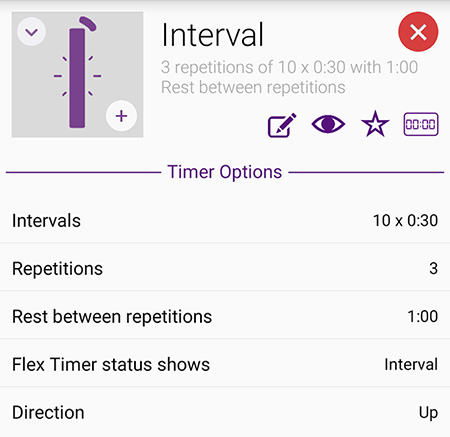Change the status value Interval

pyautogui.click(x=411, y=364)
